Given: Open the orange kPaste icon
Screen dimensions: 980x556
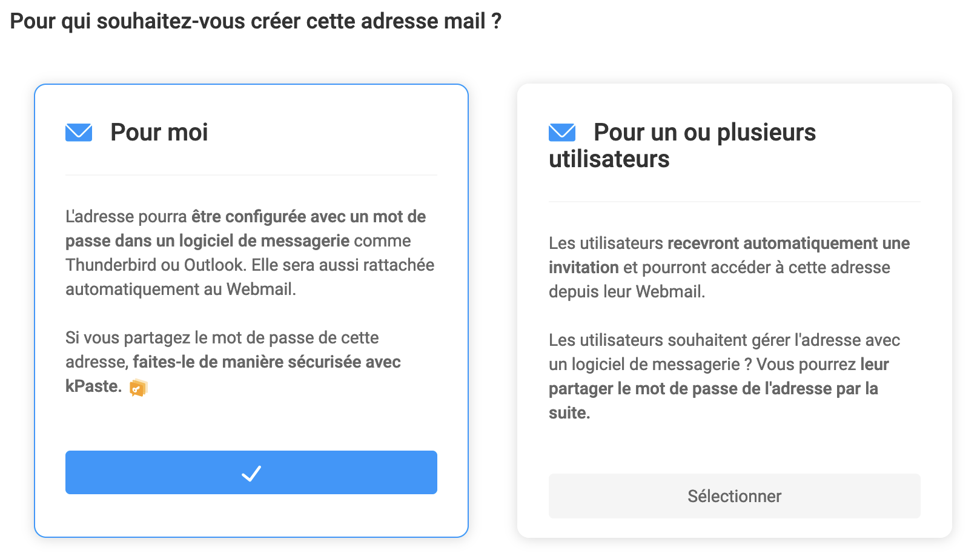Looking at the screenshot, I should click(139, 388).
